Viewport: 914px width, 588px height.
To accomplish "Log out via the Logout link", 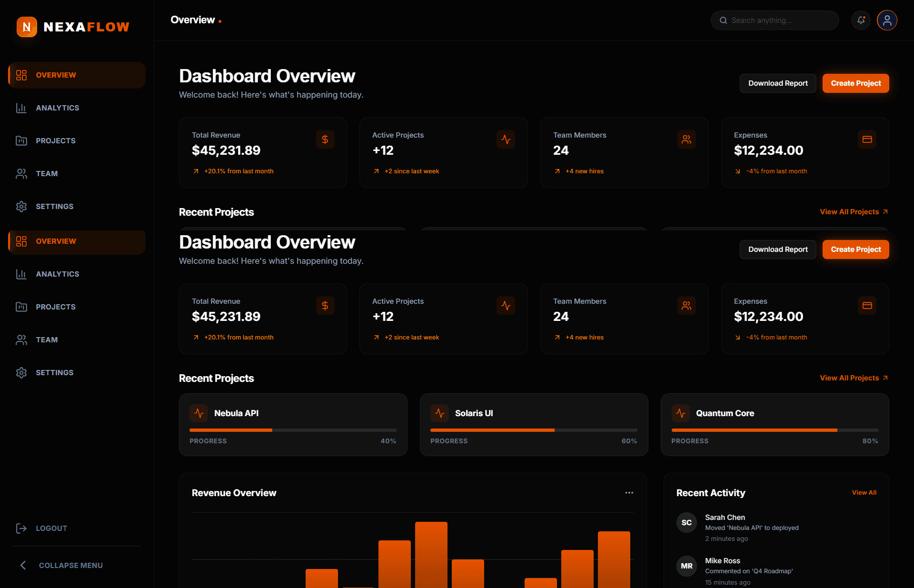I will pyautogui.click(x=51, y=528).
